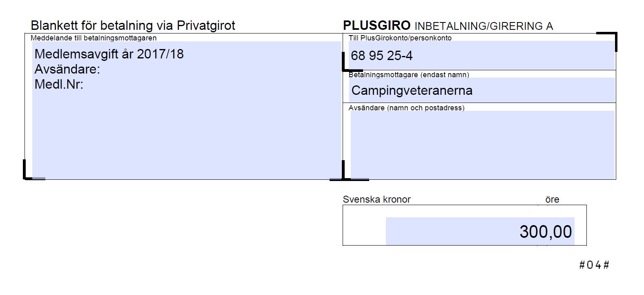Click the bold PLUSGIRO heading
Image resolution: width=644 pixels, height=295 pixels.
[x=377, y=25]
